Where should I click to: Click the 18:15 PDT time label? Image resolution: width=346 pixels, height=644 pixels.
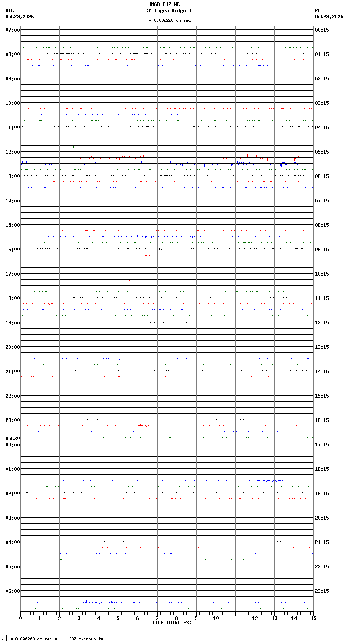tap(322, 469)
